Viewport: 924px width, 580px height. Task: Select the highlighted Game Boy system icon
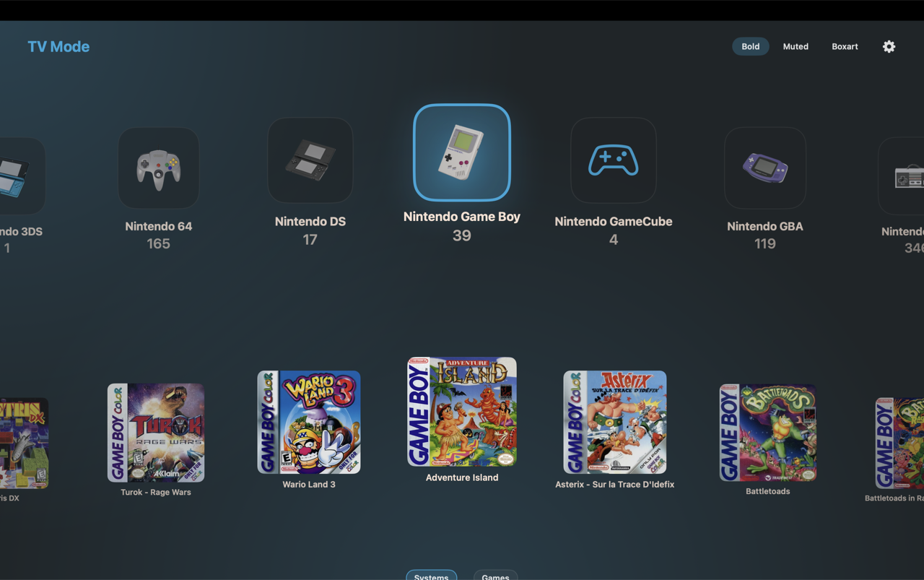click(x=462, y=152)
